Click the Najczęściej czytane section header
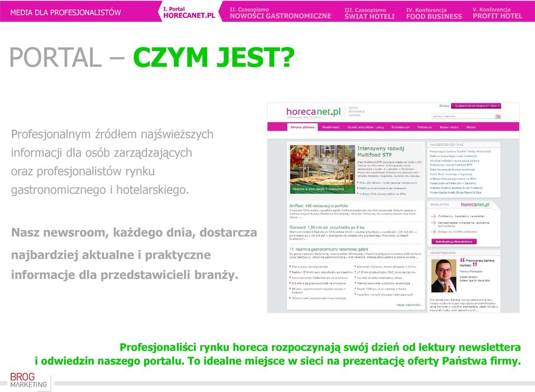535x392 pixels. [x=446, y=145]
